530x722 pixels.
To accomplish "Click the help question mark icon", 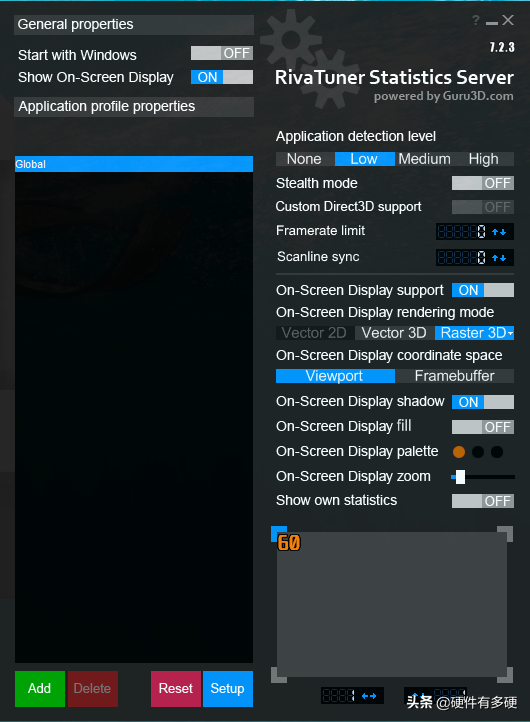I will point(476,20).
